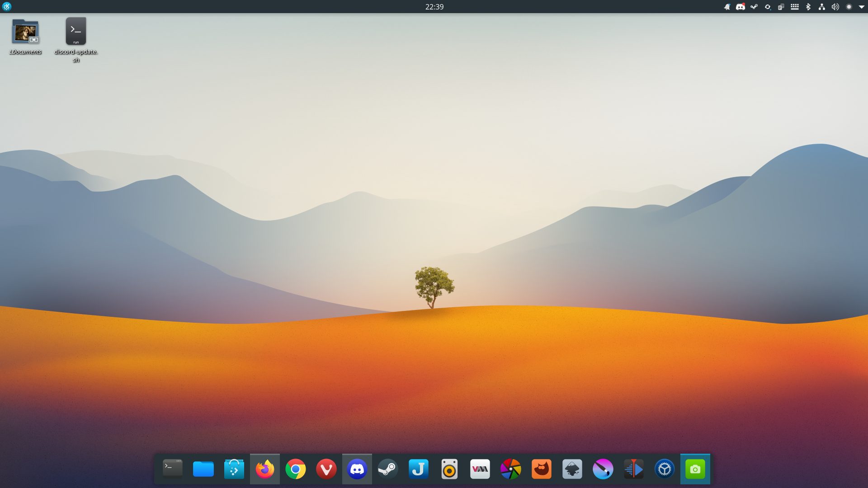This screenshot has width=868, height=488.
Task: Open the Discover software store icon
Action: click(x=234, y=469)
